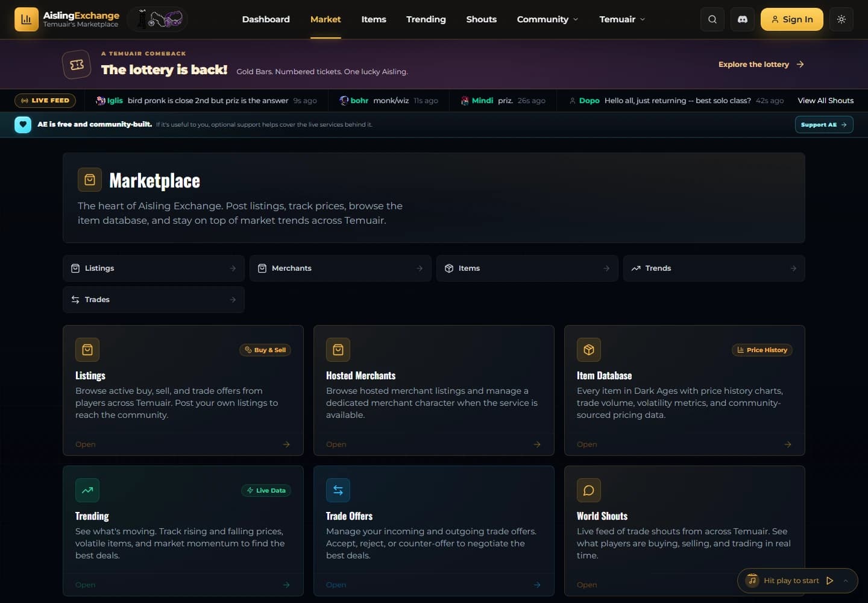Click the heart icon in support bar

(23, 125)
